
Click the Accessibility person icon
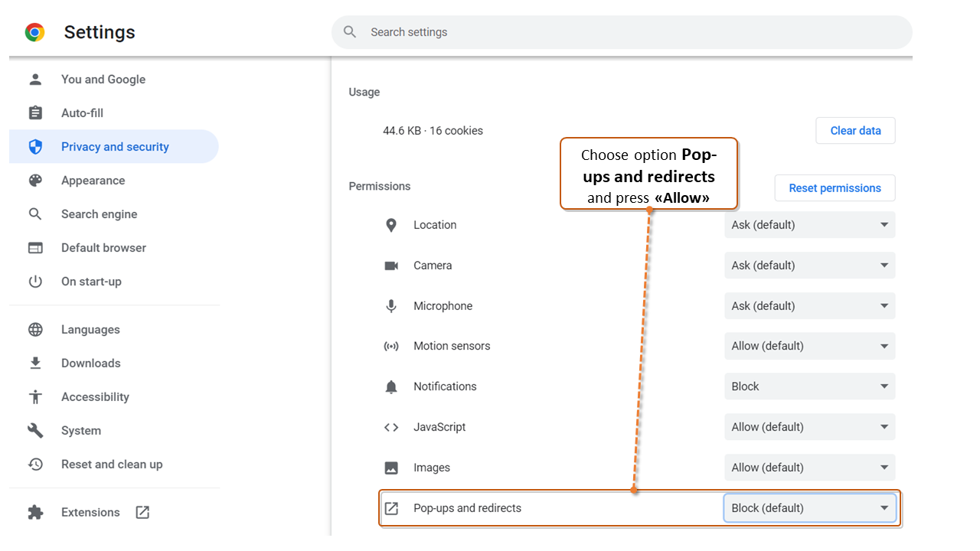(35, 397)
